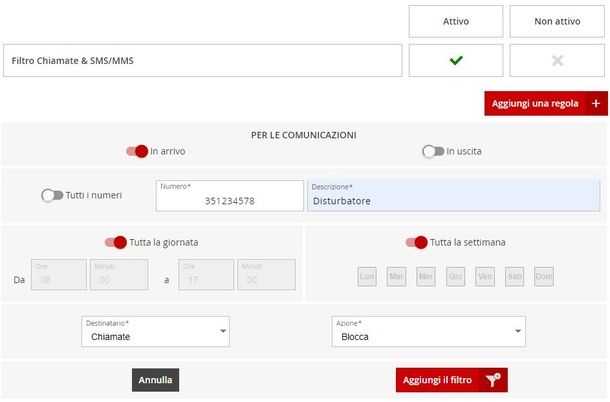610x402 pixels.
Task: Toggle the In arrivo switch
Action: (137, 151)
